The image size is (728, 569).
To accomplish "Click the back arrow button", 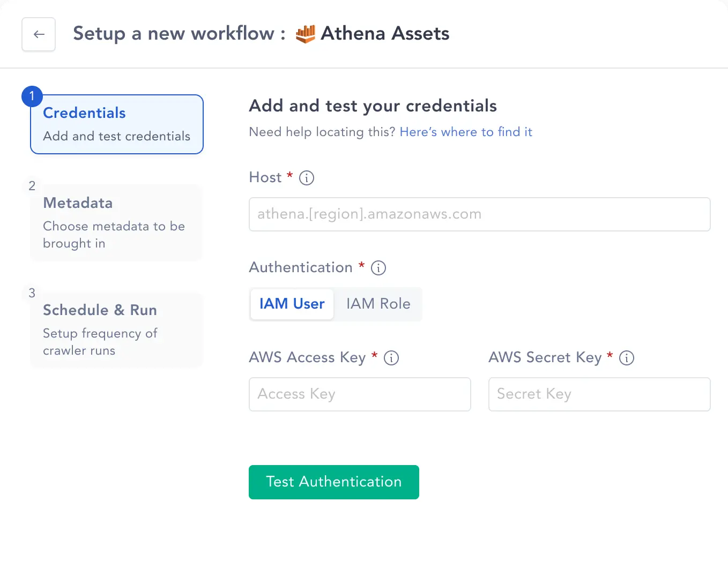I will [39, 34].
